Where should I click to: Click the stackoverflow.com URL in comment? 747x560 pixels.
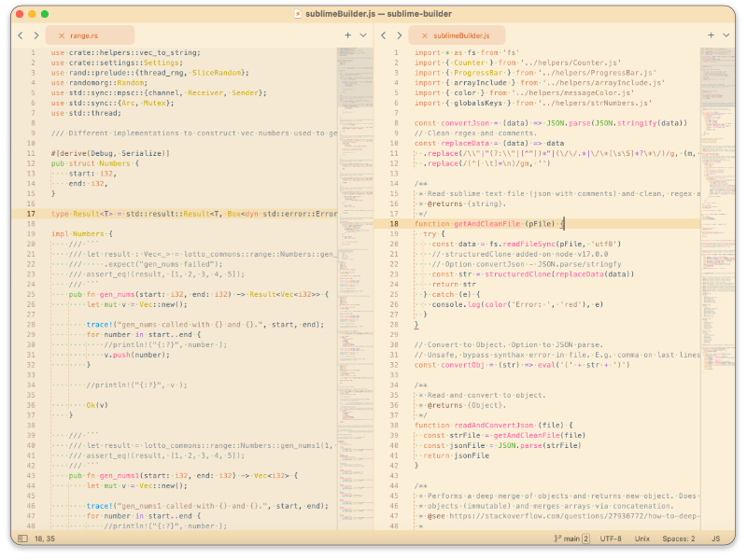click(x=574, y=516)
